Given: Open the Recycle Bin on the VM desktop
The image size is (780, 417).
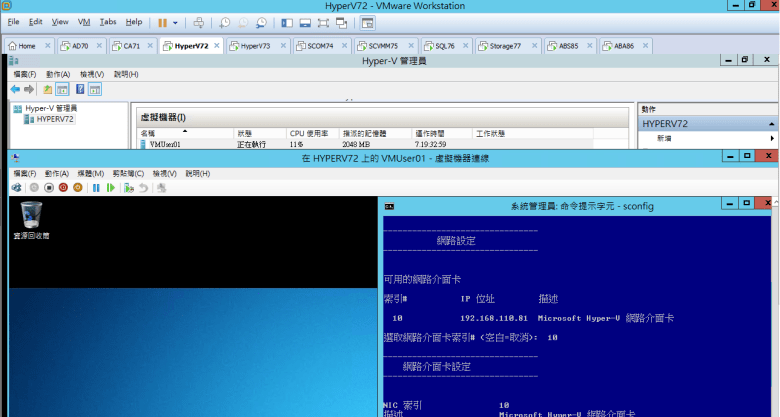Looking at the screenshot, I should [31, 213].
